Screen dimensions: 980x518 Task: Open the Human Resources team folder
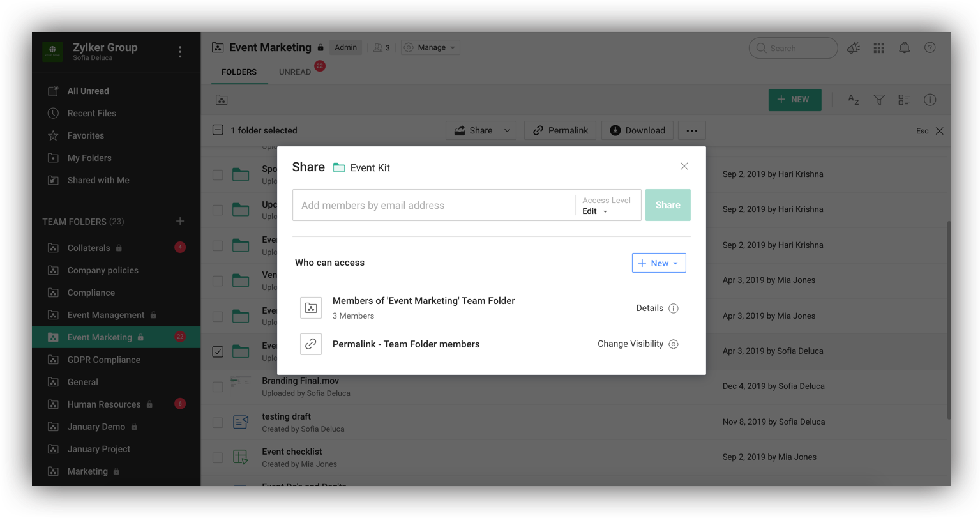103,404
